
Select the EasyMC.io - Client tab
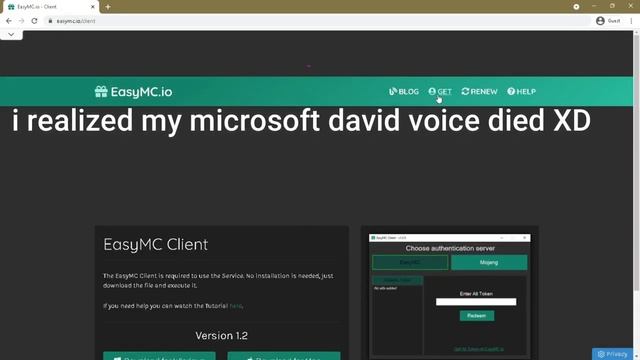pyautogui.click(x=51, y=7)
